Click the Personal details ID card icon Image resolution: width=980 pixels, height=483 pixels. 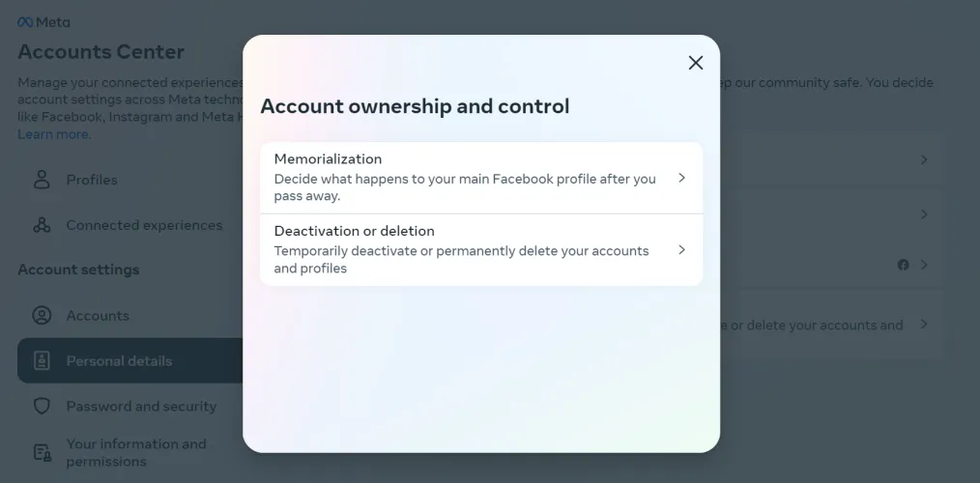42,361
